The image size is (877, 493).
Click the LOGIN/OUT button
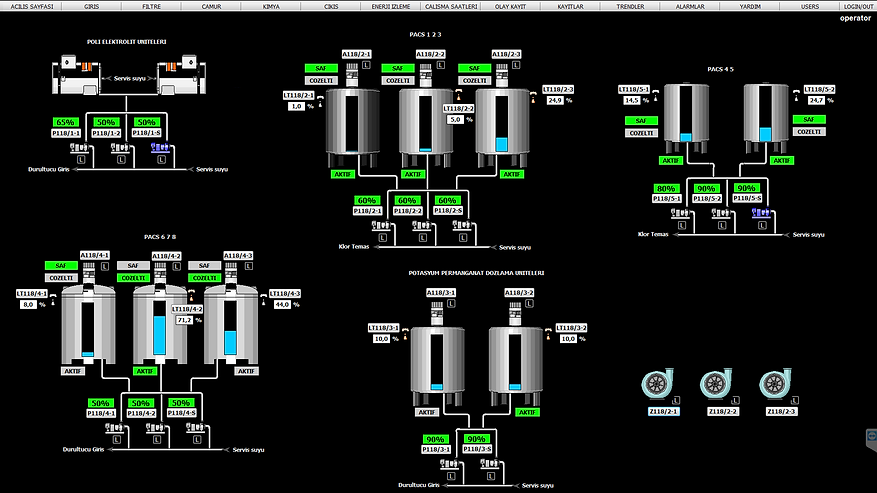857,6
